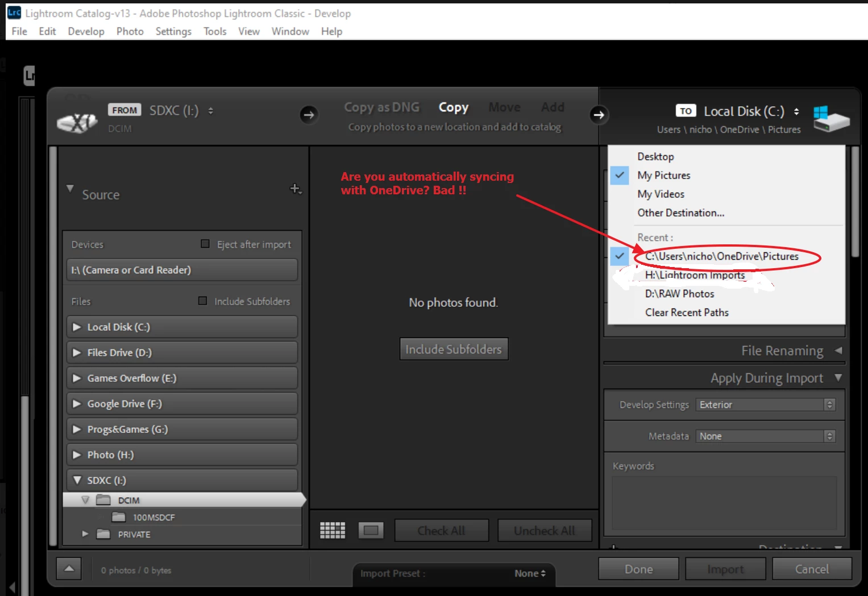Select the Copy as DNG option

(x=381, y=107)
